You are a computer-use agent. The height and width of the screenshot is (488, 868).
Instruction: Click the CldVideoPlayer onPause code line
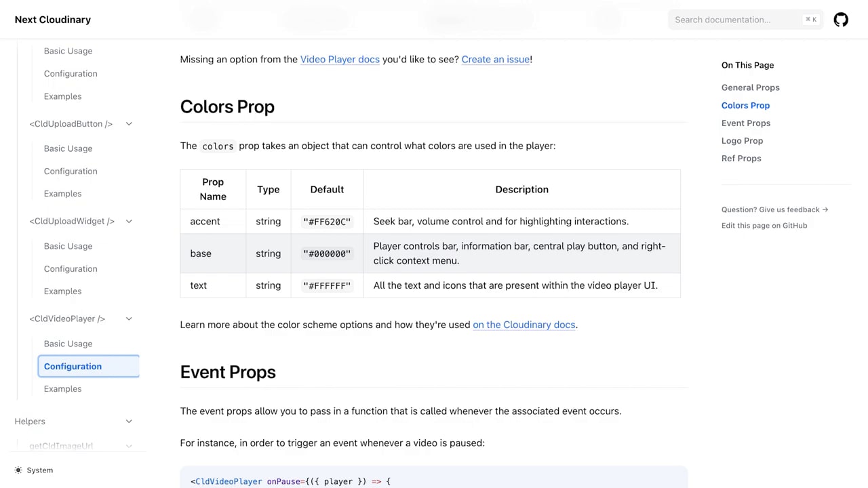290,482
